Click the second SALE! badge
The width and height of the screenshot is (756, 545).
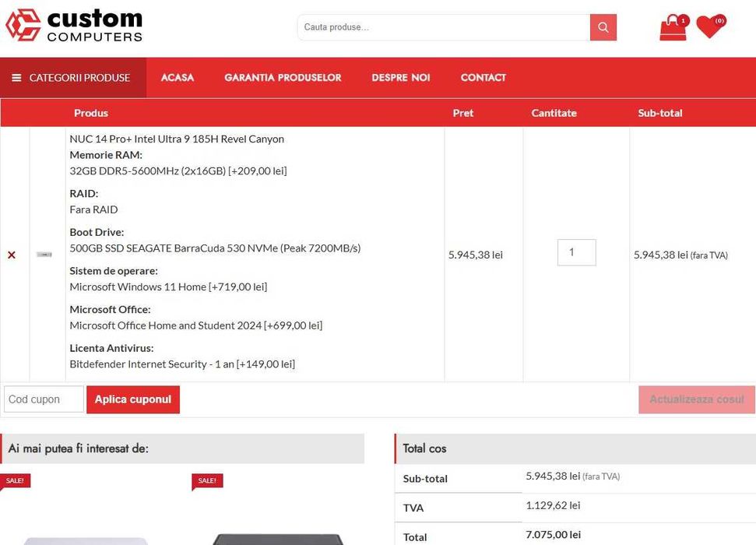(x=207, y=481)
